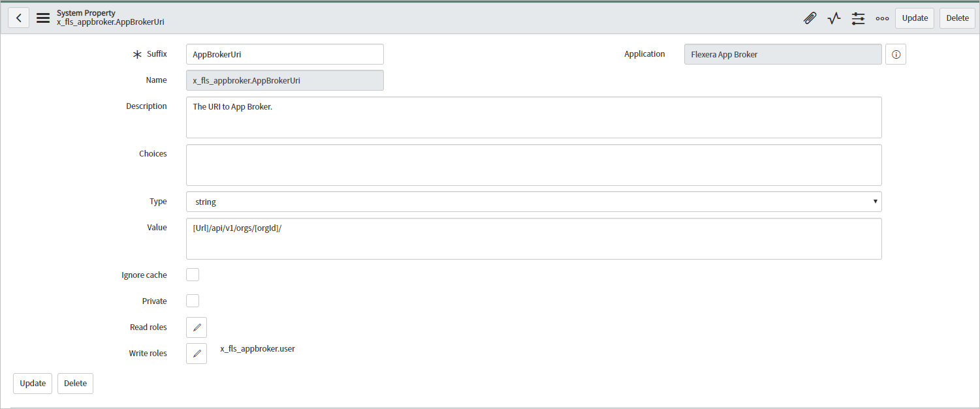Show Application record info icon
Image resolution: width=980 pixels, height=409 pixels.
pos(896,55)
